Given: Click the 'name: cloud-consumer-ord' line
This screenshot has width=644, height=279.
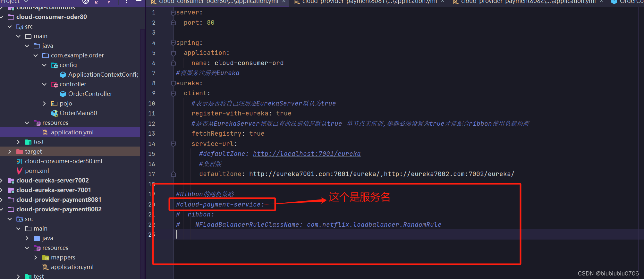Looking at the screenshot, I should (238, 63).
